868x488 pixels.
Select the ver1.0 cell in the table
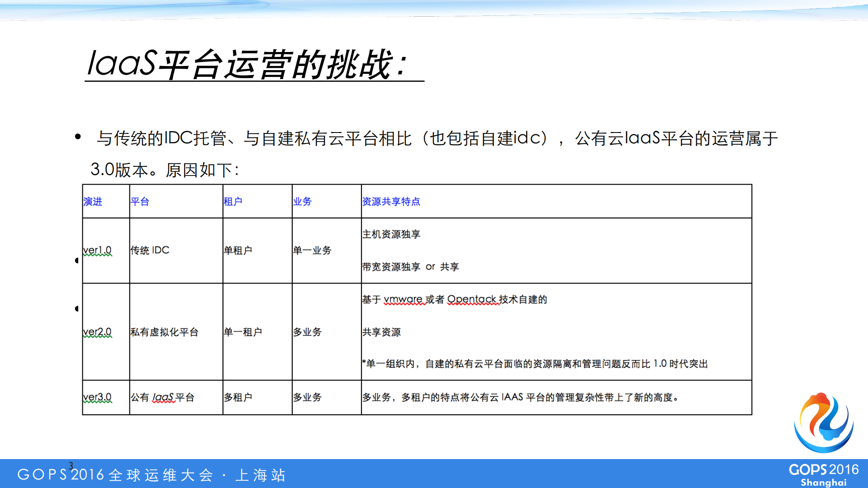tap(97, 250)
